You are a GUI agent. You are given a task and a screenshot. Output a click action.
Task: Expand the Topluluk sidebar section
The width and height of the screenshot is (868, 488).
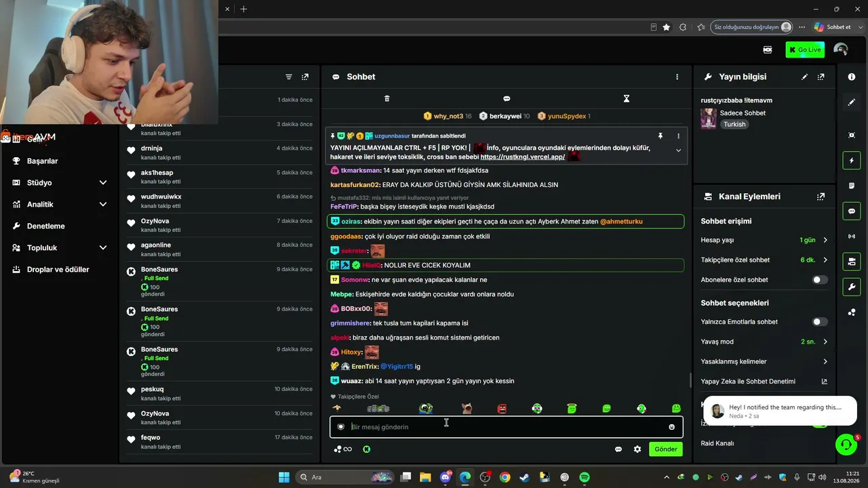[103, 248]
